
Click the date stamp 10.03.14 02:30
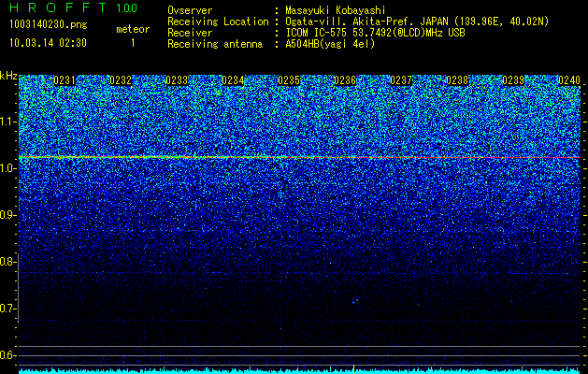(48, 43)
